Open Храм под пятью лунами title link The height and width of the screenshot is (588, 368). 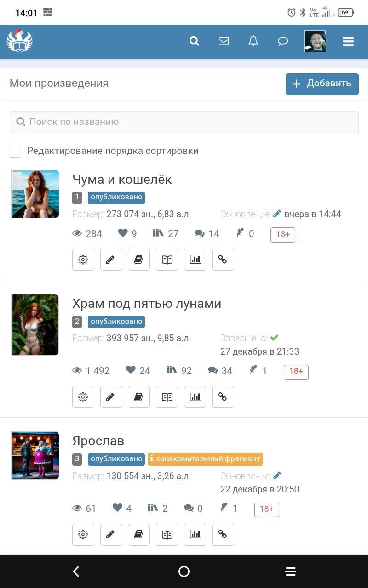click(147, 304)
